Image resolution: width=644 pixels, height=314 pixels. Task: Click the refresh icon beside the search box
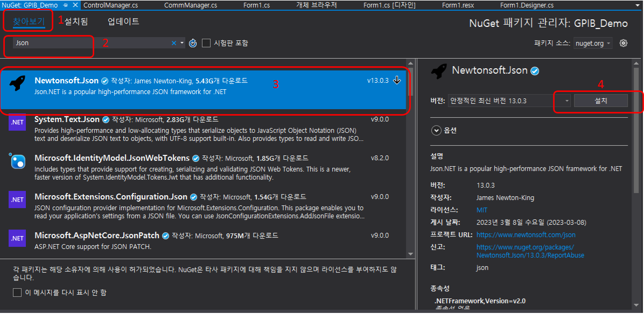point(193,43)
